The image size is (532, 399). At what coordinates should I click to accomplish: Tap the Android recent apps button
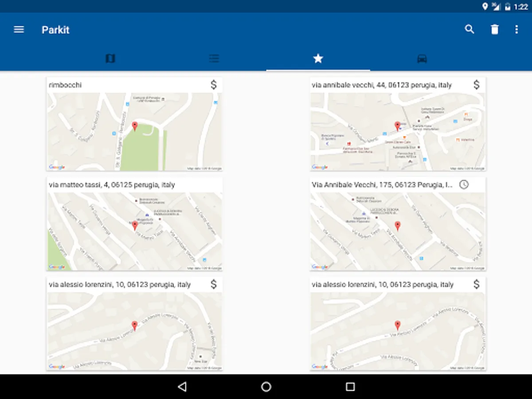pyautogui.click(x=350, y=387)
